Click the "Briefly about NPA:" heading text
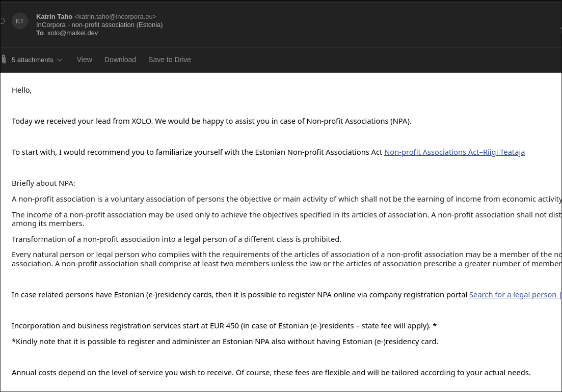The height and width of the screenshot is (392, 562). [x=43, y=183]
